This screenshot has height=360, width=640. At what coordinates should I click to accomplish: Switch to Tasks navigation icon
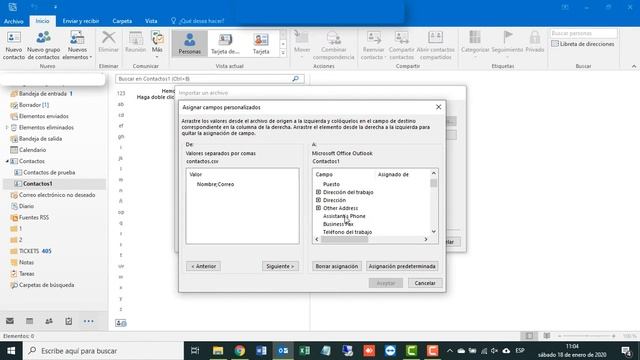69,321
